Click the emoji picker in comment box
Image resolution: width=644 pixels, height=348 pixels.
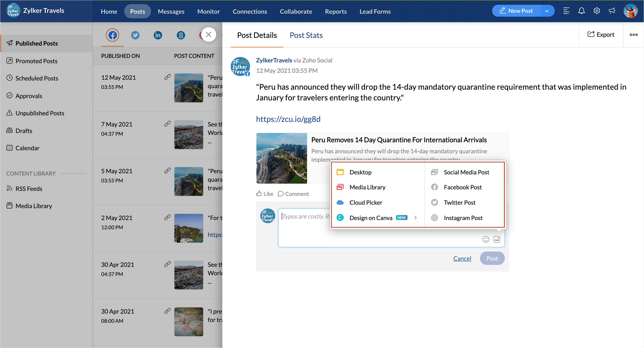point(485,239)
